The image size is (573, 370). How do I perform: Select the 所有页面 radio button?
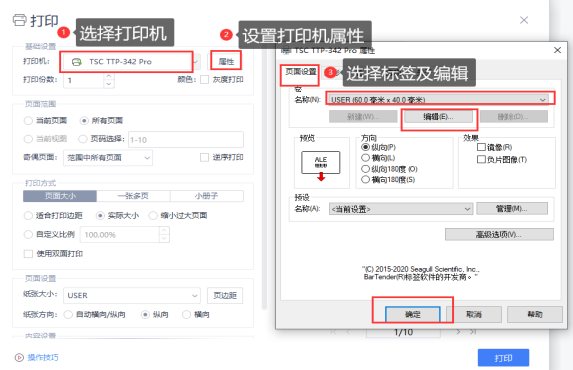(84, 120)
